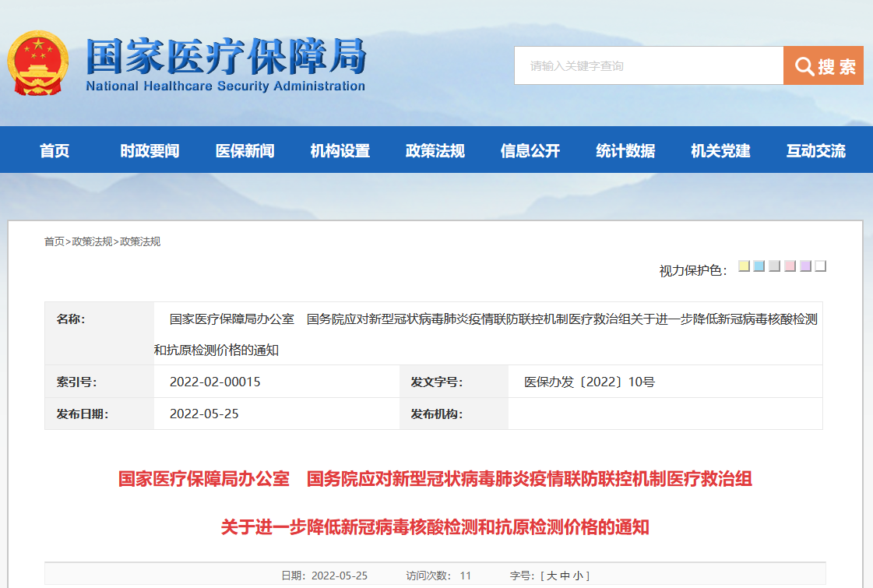Set font size to 大 (large)
Viewport: 873px width, 588px height.
pos(551,576)
